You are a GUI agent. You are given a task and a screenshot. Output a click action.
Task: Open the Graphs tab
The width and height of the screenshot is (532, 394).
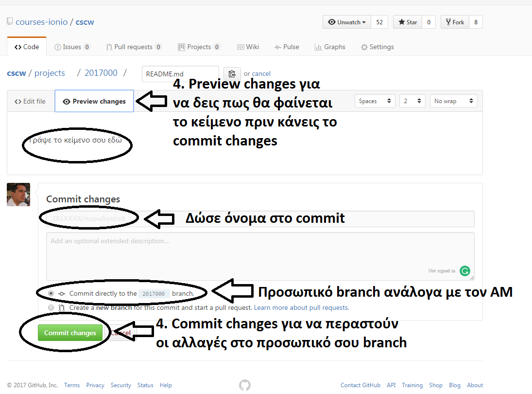[330, 47]
